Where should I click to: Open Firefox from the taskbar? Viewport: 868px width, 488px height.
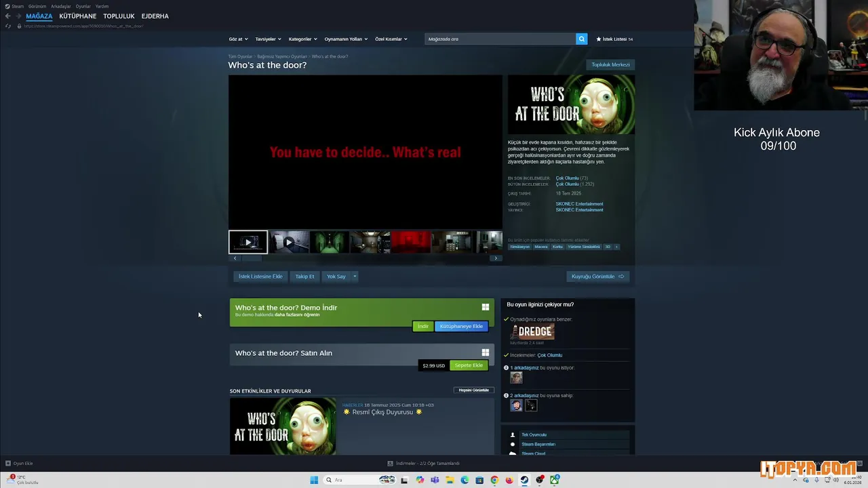click(509, 480)
